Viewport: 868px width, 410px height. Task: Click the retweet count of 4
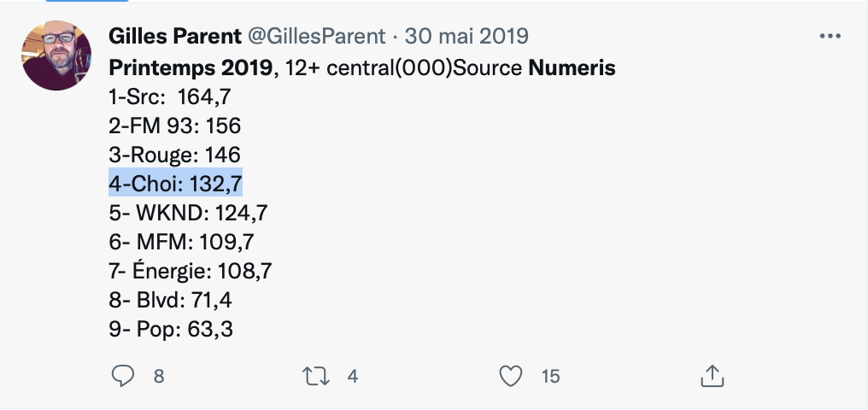pyautogui.click(x=352, y=376)
